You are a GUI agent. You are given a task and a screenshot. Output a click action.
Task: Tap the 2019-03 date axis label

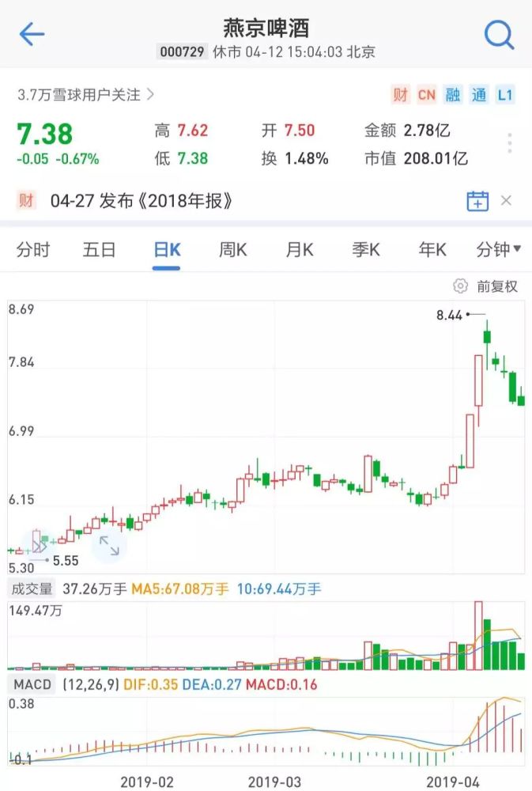click(274, 782)
